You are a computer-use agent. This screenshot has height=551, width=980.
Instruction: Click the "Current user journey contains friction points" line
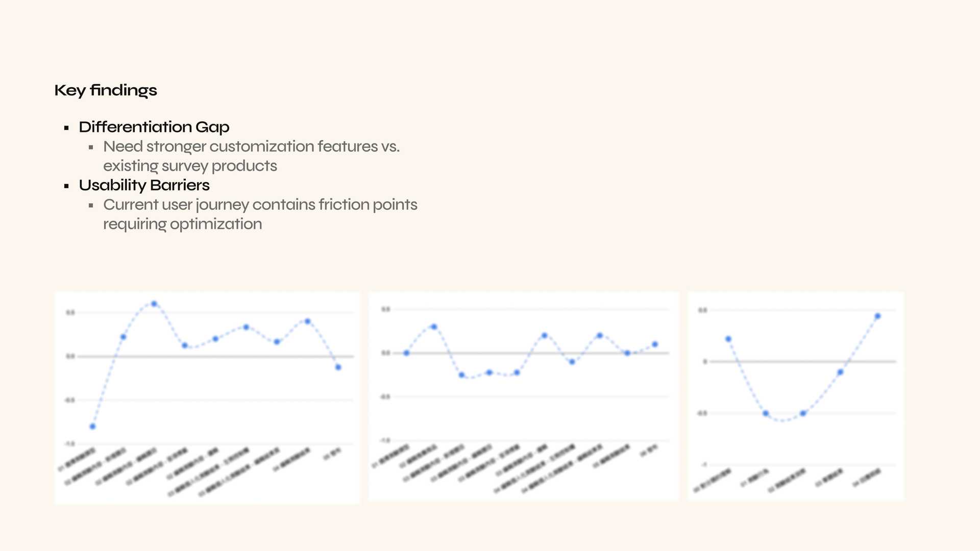[260, 205]
